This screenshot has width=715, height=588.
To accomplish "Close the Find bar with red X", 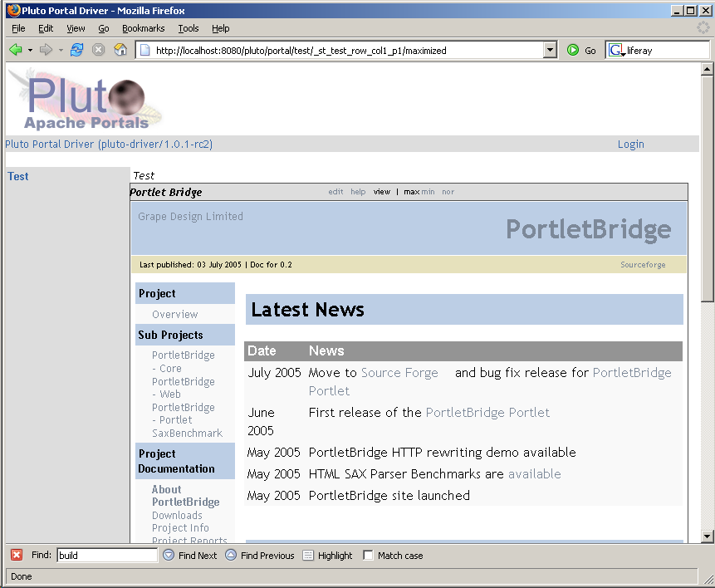I will [x=17, y=556].
